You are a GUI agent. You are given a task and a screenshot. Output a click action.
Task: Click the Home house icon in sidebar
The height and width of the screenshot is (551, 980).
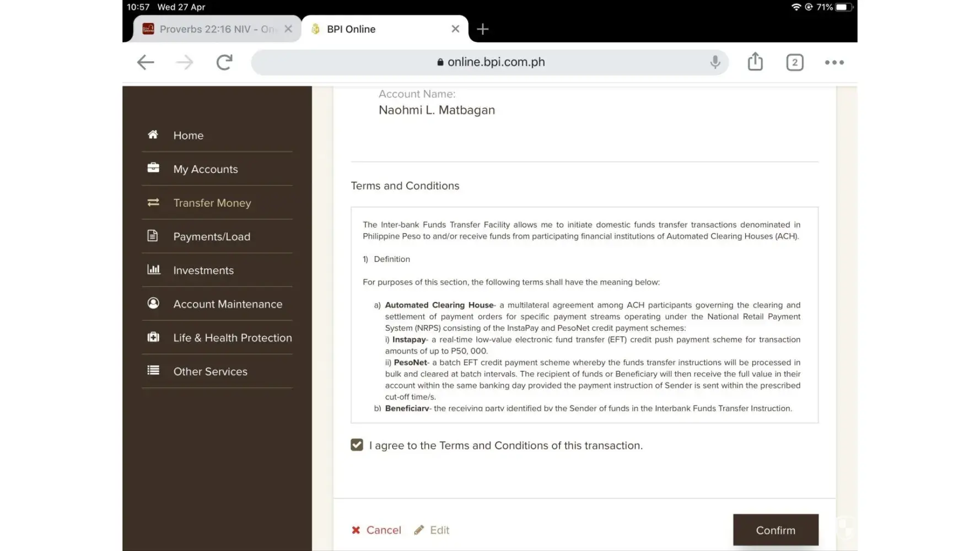click(x=153, y=135)
